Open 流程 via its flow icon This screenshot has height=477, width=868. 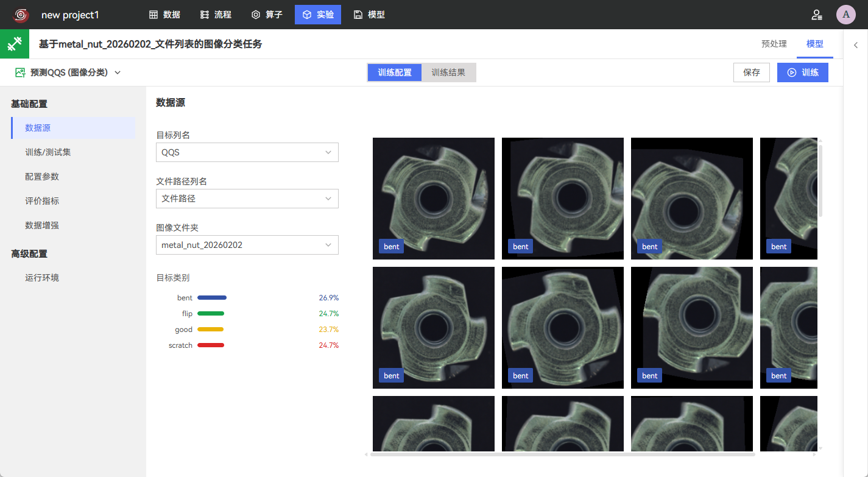205,15
